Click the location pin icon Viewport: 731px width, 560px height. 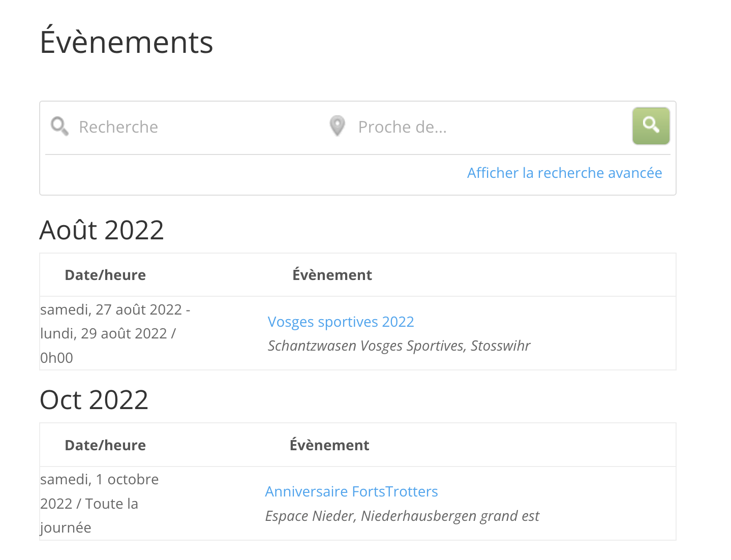tap(337, 126)
